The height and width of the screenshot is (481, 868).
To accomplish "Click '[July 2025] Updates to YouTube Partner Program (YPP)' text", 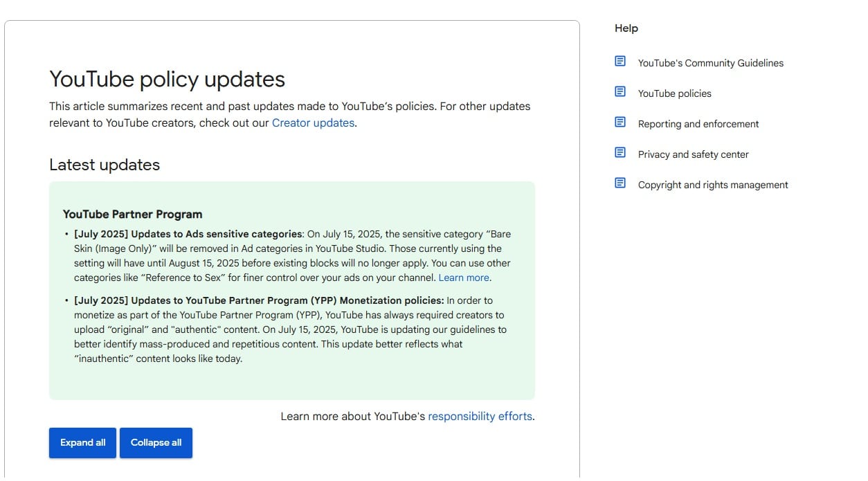I will coord(206,300).
